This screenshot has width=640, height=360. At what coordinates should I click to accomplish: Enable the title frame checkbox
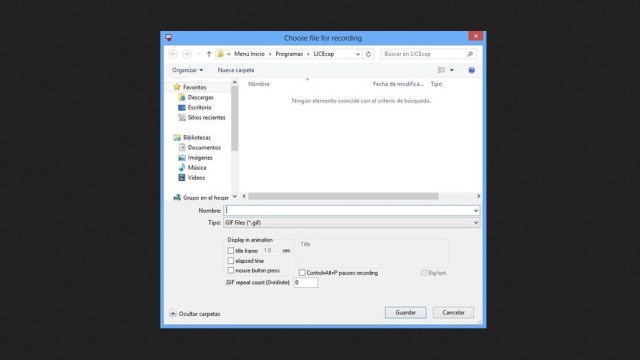(231, 251)
